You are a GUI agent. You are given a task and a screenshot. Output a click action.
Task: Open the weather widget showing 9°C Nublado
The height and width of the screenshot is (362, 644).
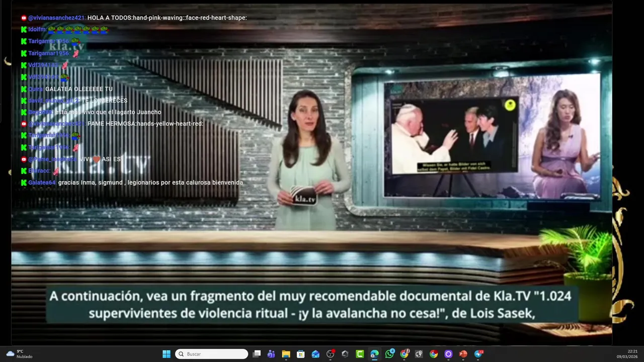19,354
